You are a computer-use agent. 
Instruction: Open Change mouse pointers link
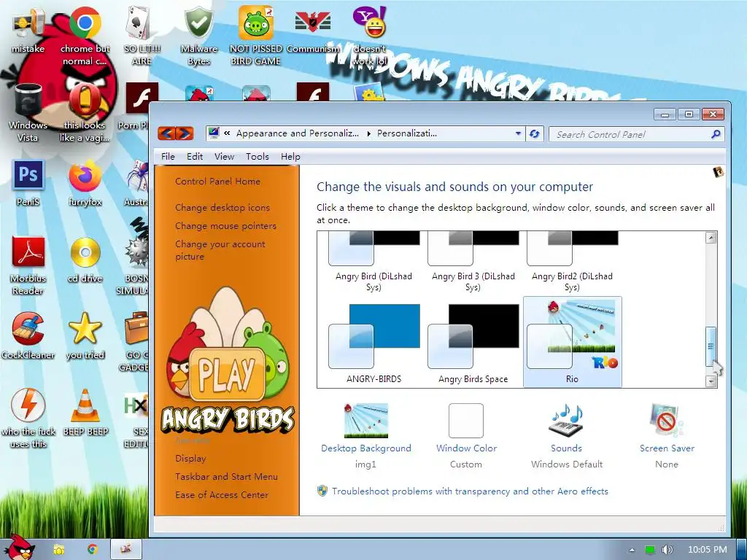click(225, 226)
